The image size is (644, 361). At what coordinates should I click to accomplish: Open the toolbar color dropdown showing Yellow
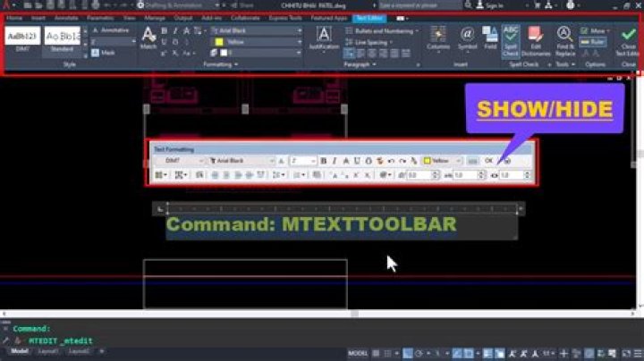pos(443,161)
